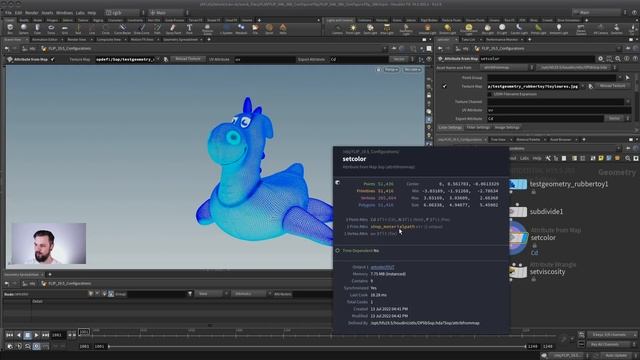Open Texture Channel dropdown arrow
Viewport: 640px width, 360px height.
628,102
